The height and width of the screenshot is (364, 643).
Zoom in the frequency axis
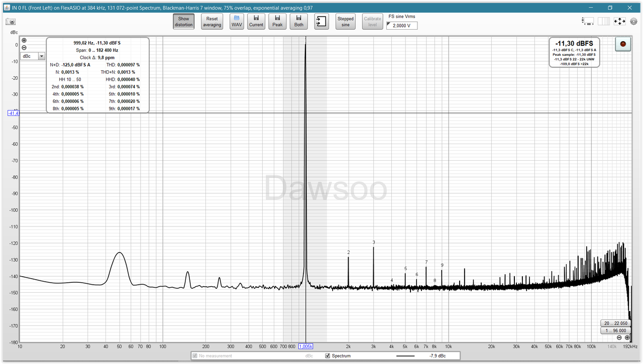click(627, 338)
